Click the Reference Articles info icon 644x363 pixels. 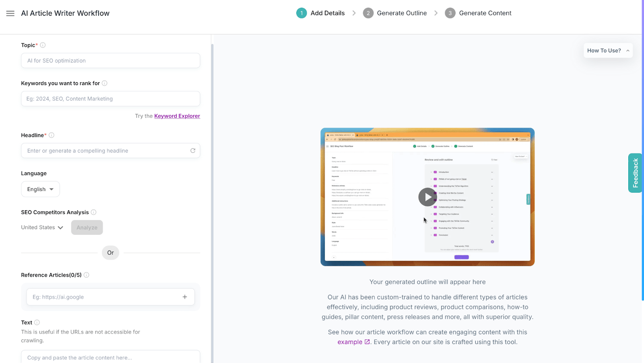[87, 275]
